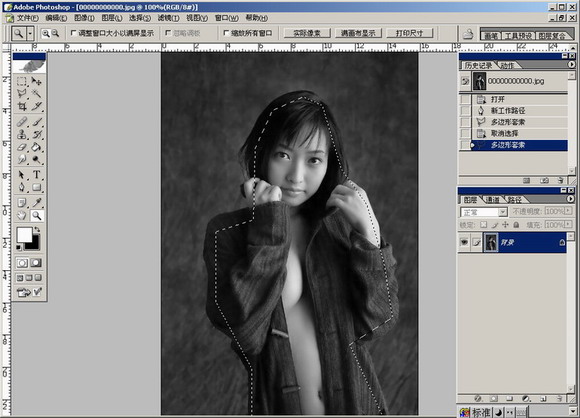The width and height of the screenshot is (580, 418).
Task: Click the 实际像素 button
Action: click(307, 33)
